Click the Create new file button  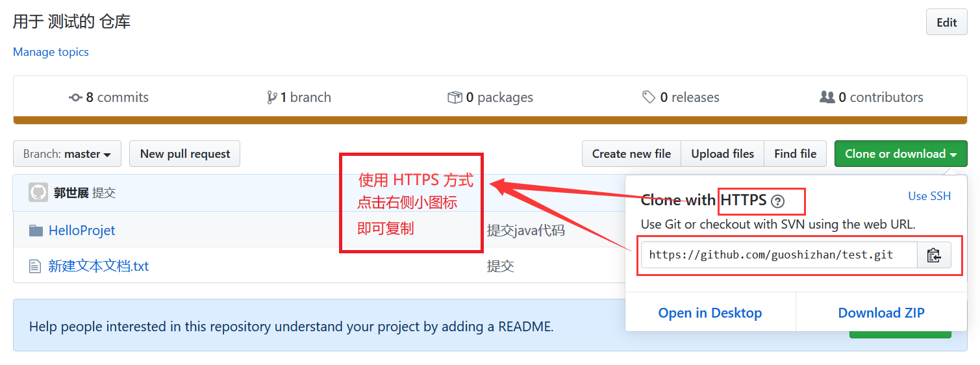coord(631,154)
